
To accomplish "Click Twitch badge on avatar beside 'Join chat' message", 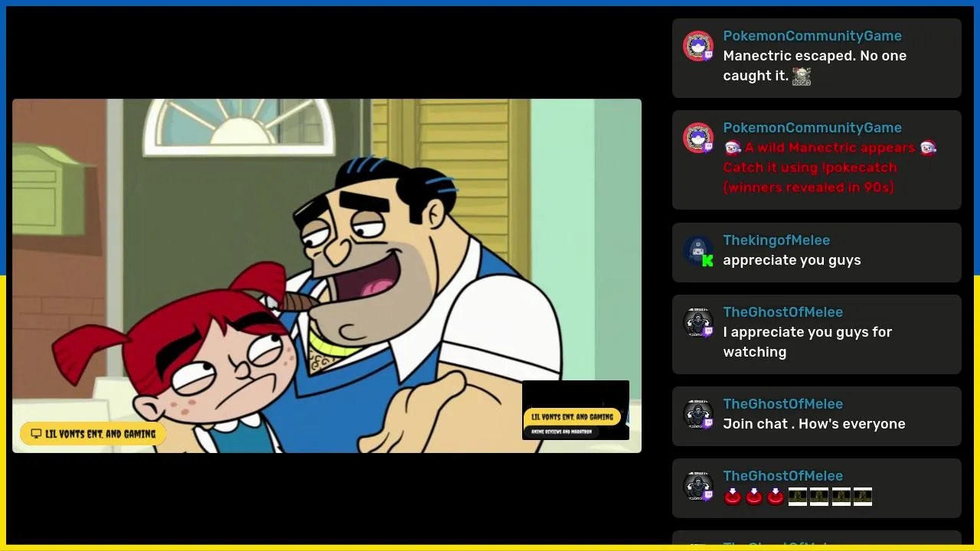I will click(708, 423).
